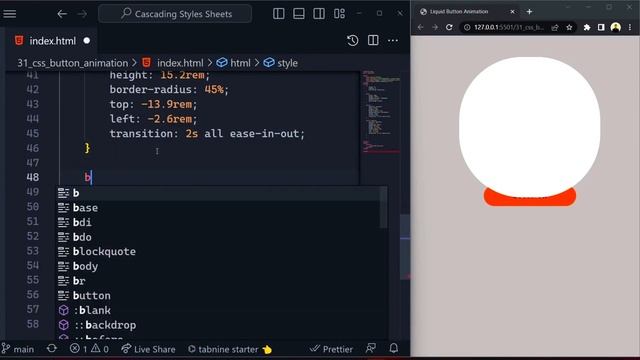Click the 'left: -2.6rem;' line
The image size is (640, 360).
click(153, 119)
